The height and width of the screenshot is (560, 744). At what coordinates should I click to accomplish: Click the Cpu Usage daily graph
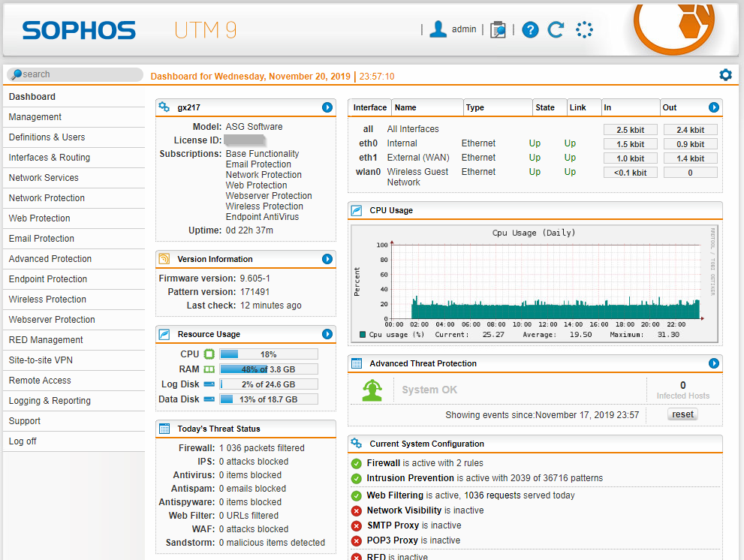pos(535,284)
